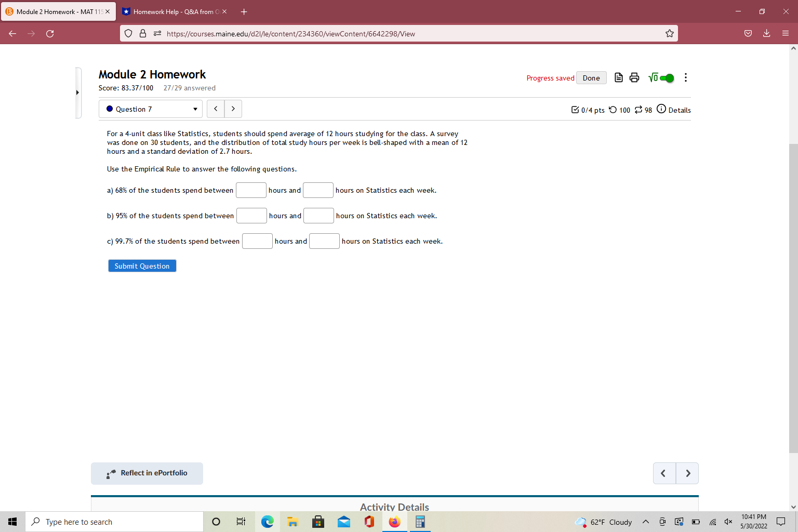The height and width of the screenshot is (532, 798).
Task: Open the text version of the homework
Action: [618, 77]
